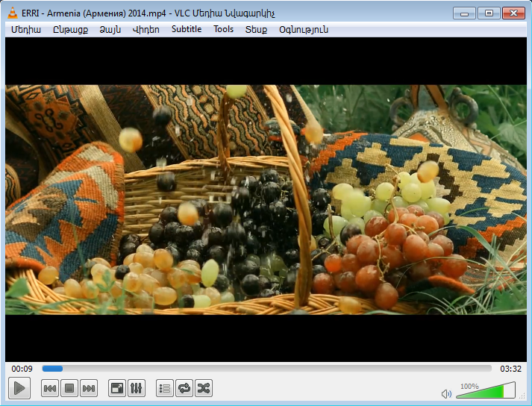Screen dimensions: 532x406
Task: Open the Մեդիա menu
Action: [x=26, y=30]
